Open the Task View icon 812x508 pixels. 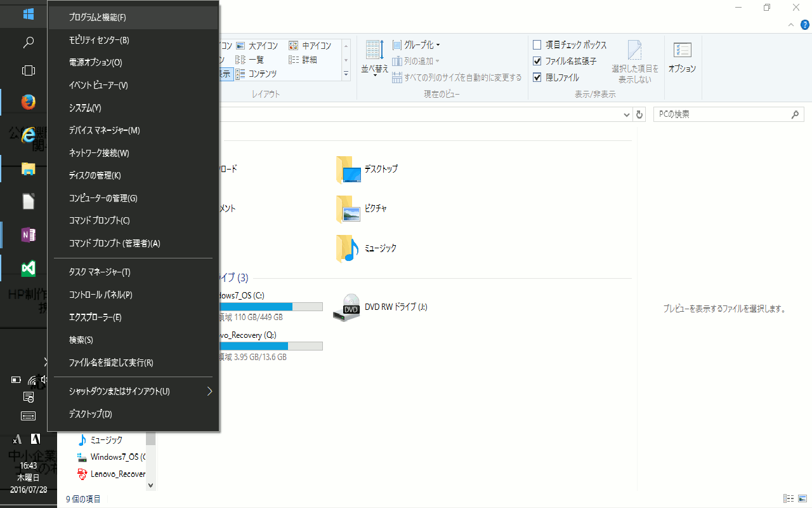point(28,70)
